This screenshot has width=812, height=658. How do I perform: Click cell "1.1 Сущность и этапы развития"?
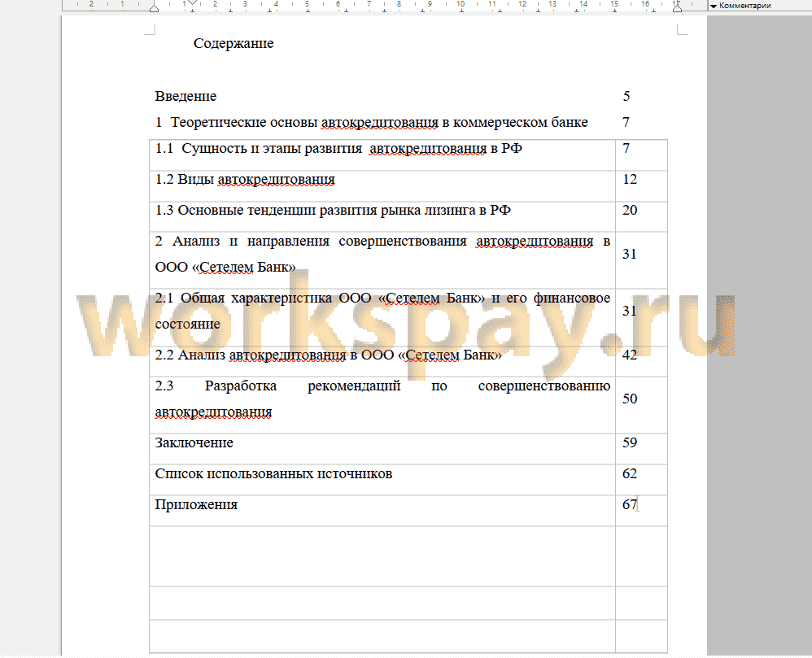tap(382, 155)
